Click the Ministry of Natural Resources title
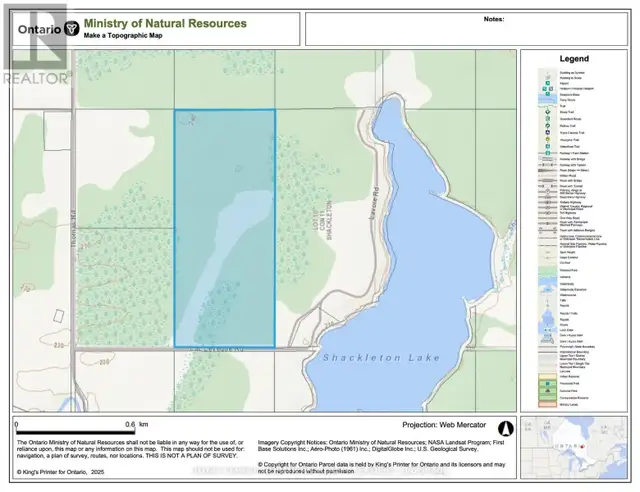640x492 pixels. [167, 21]
